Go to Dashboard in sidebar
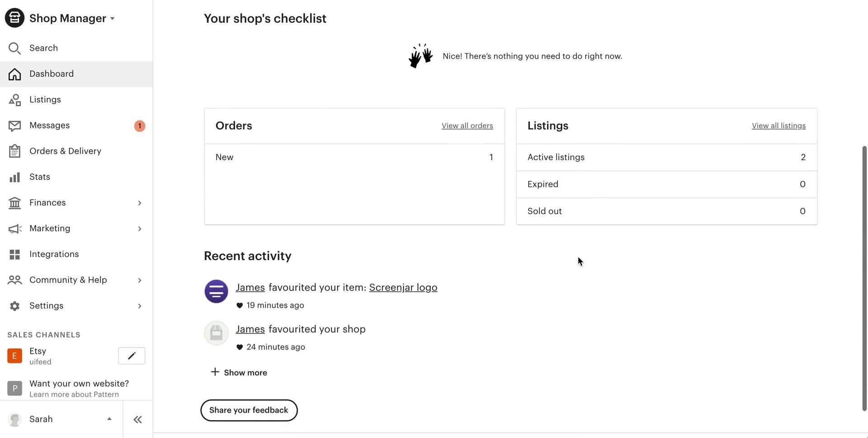This screenshot has height=438, width=868. pos(52,74)
